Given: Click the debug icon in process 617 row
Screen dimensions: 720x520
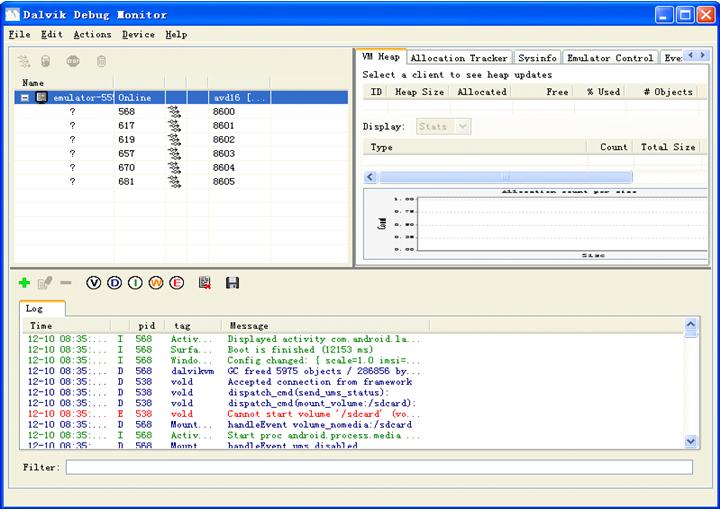Looking at the screenshot, I should (x=174, y=125).
